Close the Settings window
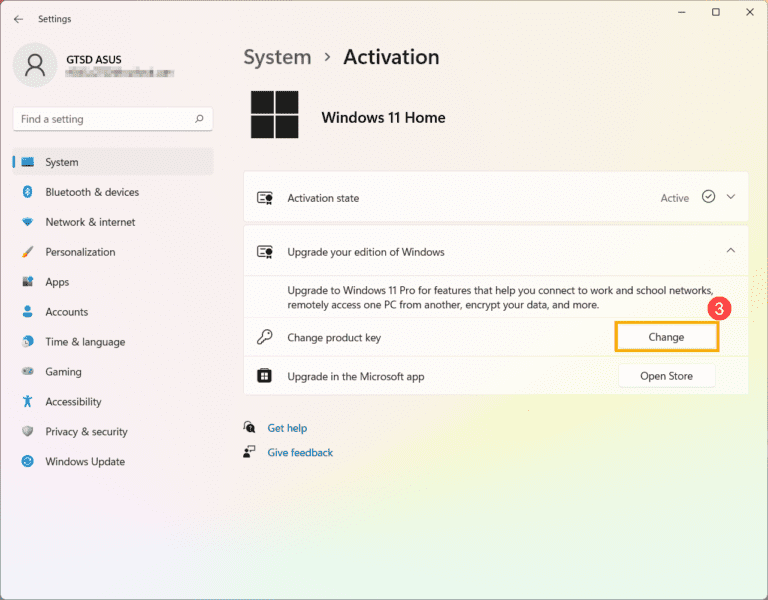The image size is (768, 600). point(750,12)
